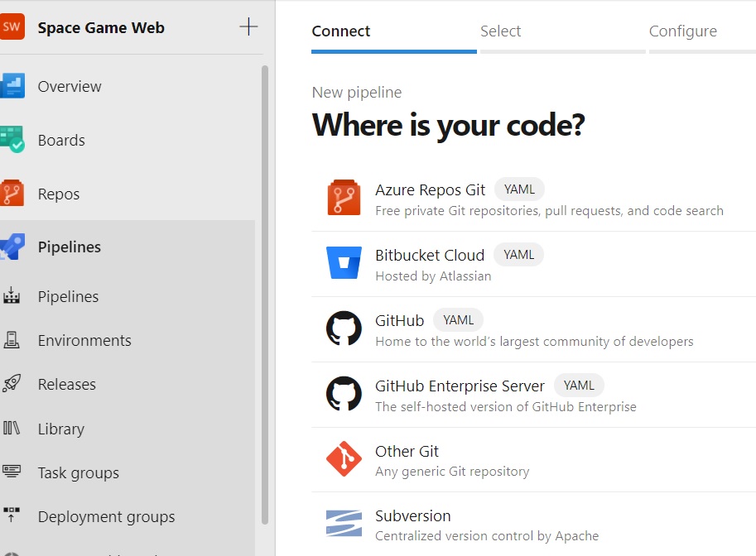This screenshot has height=556, width=756.
Task: Go to Task groups
Action: point(79,472)
